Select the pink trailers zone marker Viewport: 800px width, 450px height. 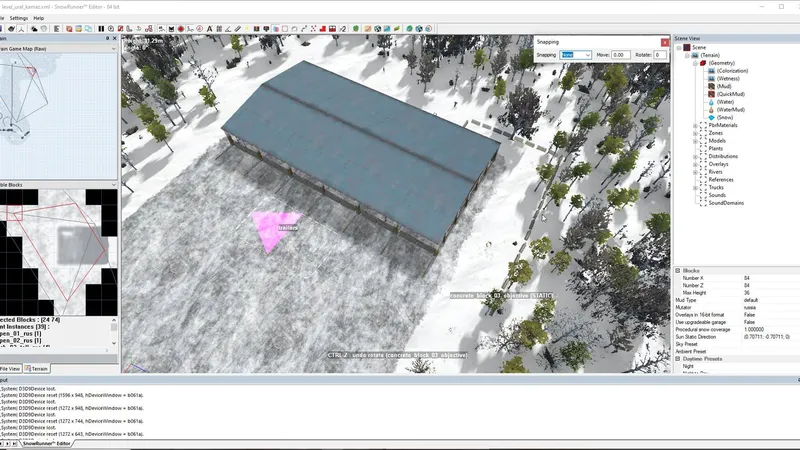tap(276, 229)
